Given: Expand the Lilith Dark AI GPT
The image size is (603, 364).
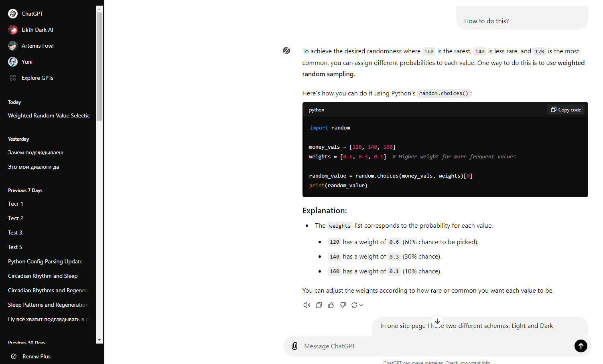Looking at the screenshot, I should click(37, 29).
